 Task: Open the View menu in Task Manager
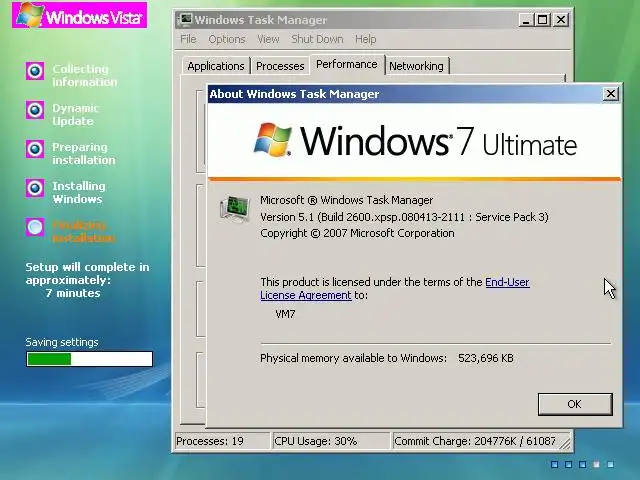coord(268,39)
